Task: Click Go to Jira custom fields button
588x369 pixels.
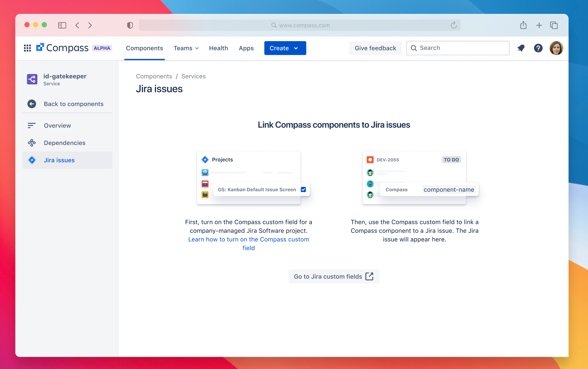Action: click(x=334, y=276)
